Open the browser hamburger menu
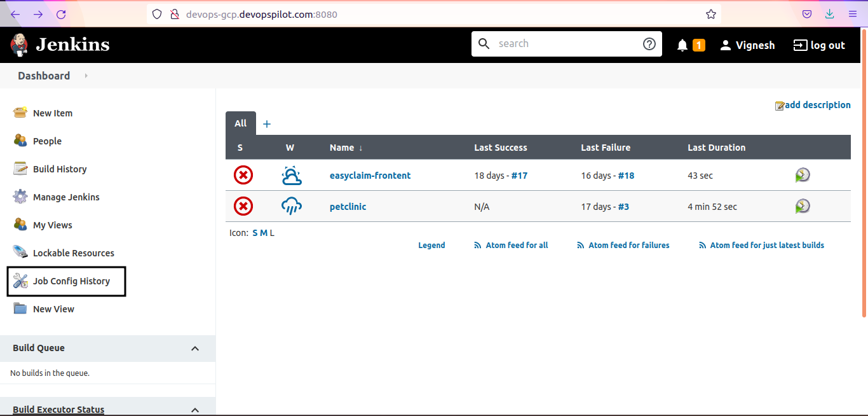The image size is (868, 416). point(852,14)
